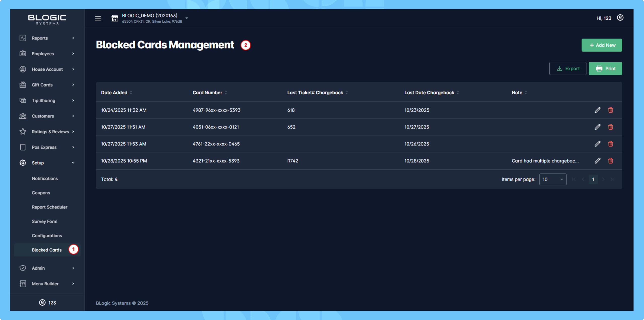Open the user profile icon beside Hi, 123
Screen dimensions: 644x320
click(620, 18)
